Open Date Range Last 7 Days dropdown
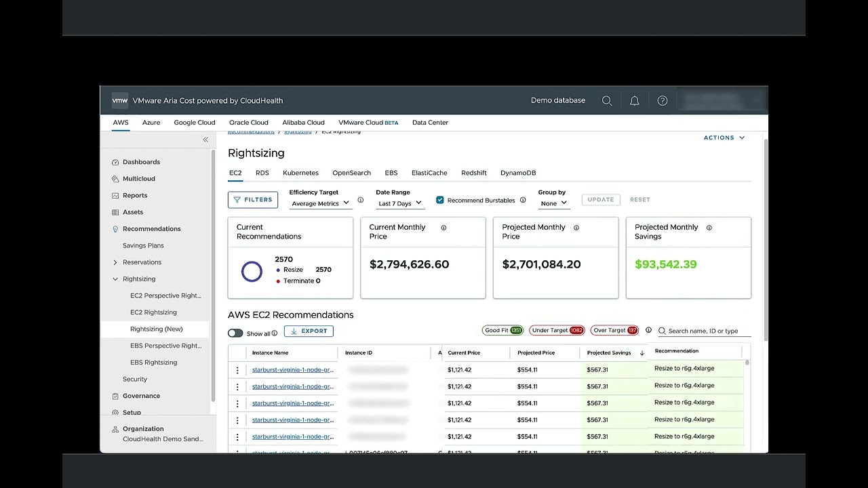The height and width of the screenshot is (488, 868). coord(400,203)
